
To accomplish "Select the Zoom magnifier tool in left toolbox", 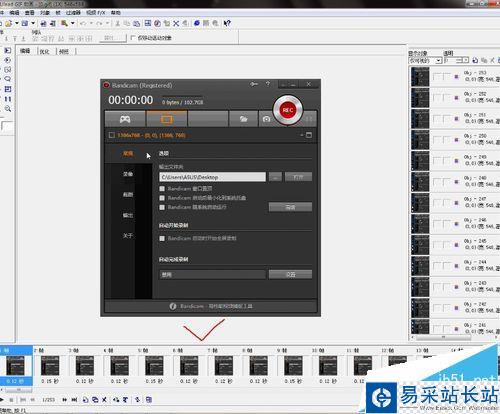I will coord(8,109).
